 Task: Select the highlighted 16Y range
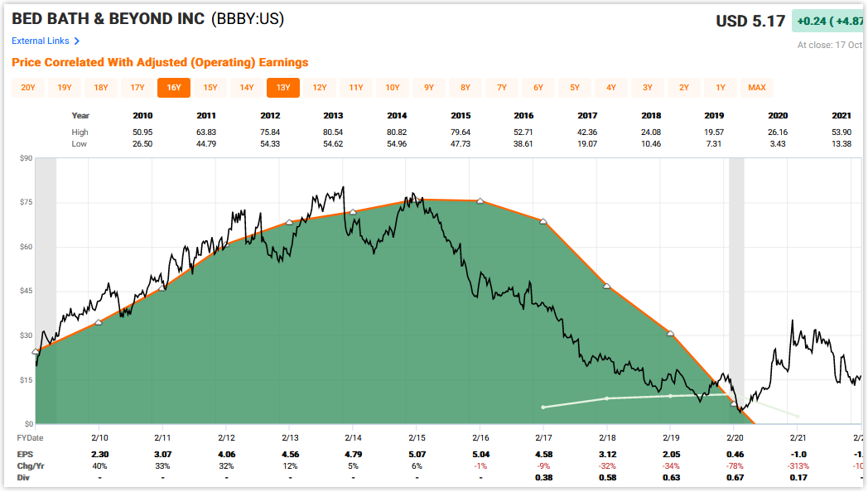click(174, 88)
